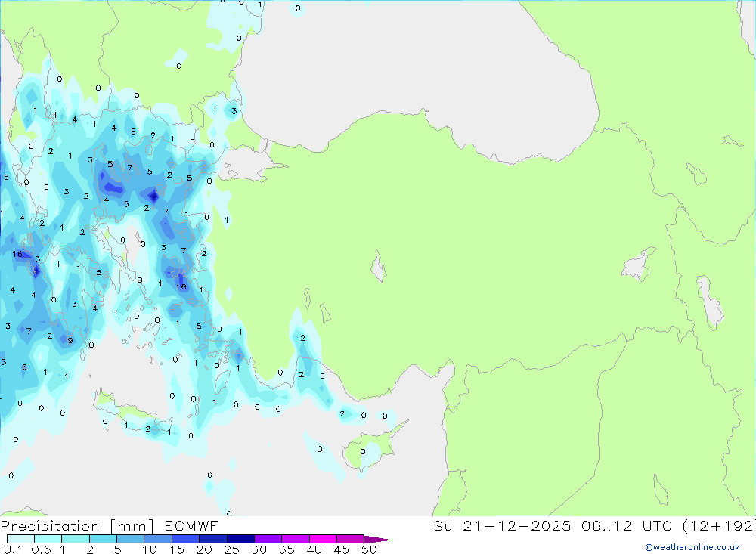Click the 25 to 30 mm legend swatch

coord(240,539)
